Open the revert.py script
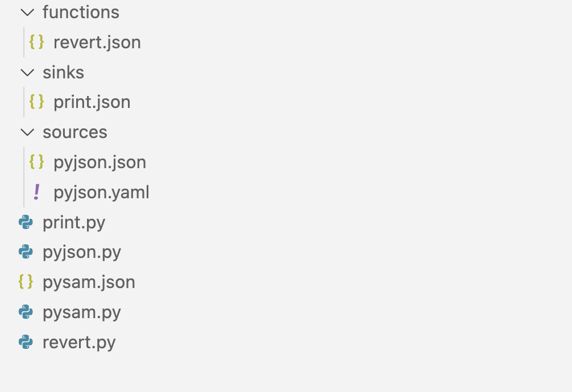Viewport: 572px width, 392px height. (79, 342)
